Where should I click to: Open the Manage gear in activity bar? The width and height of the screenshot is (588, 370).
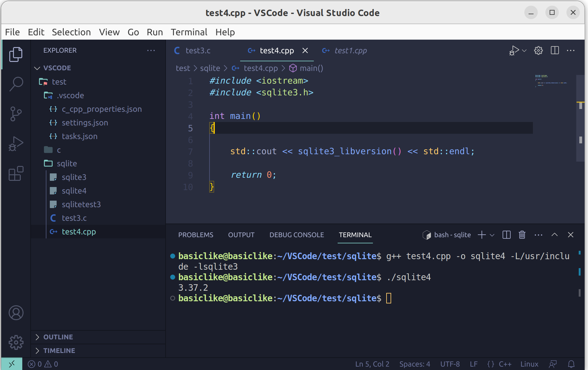click(x=16, y=342)
